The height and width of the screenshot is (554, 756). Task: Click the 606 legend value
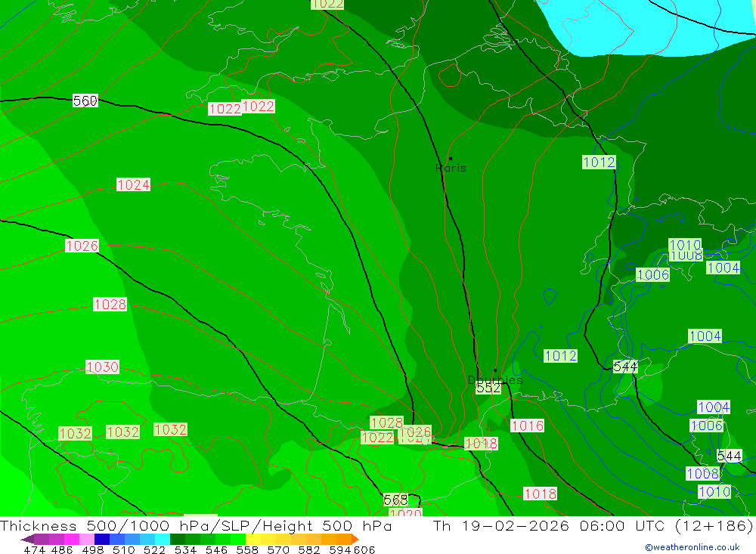(364, 549)
